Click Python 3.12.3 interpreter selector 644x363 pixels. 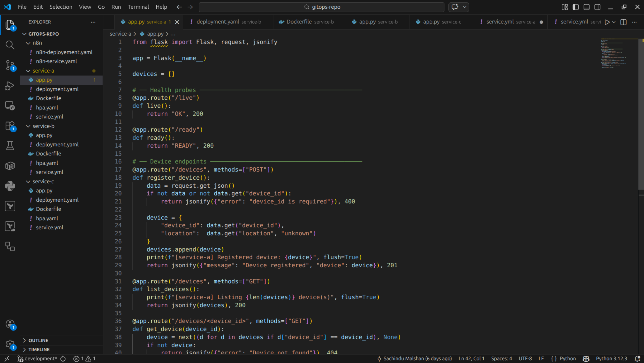point(611,359)
